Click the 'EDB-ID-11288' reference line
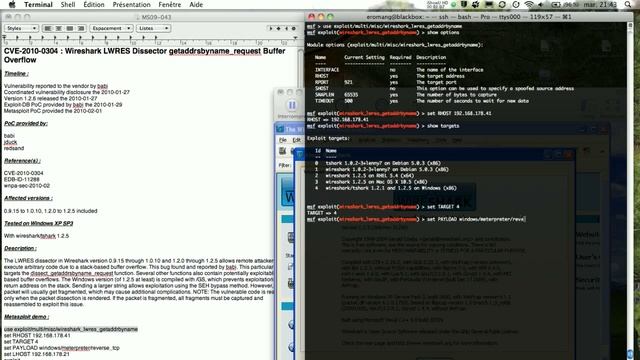Screen dimensions: 640x360 [x=22, y=179]
